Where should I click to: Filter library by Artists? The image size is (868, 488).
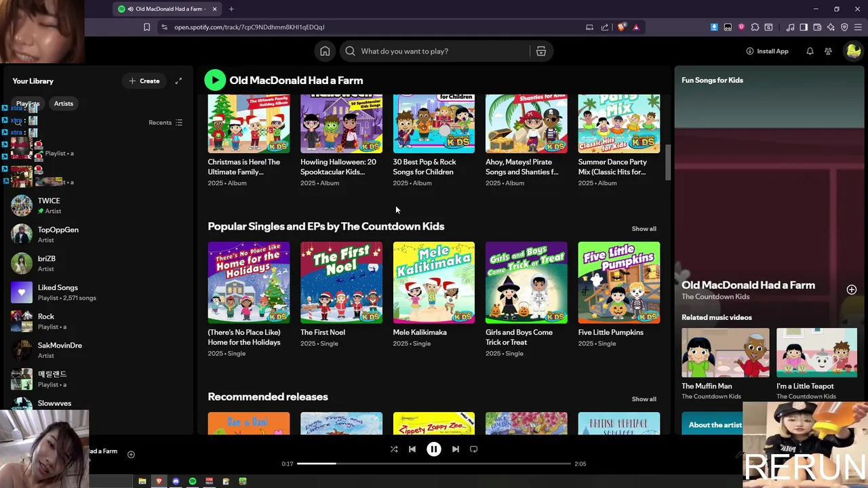point(64,104)
